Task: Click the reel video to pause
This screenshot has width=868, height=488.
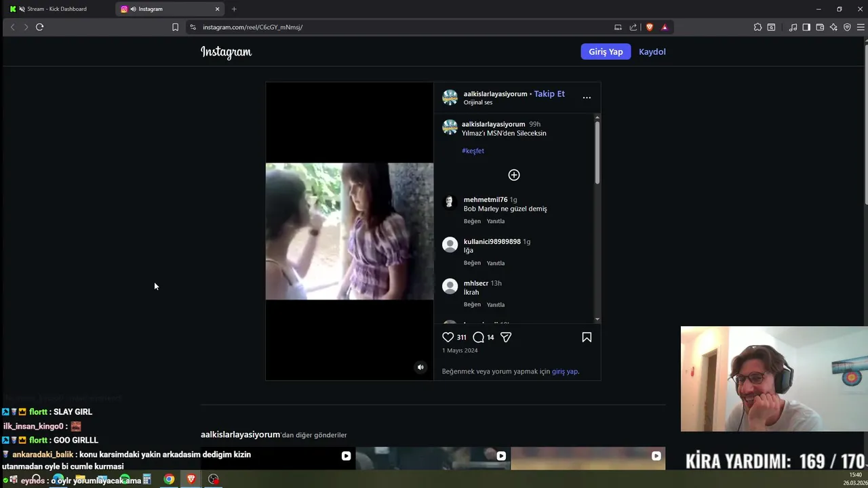Action: [349, 231]
